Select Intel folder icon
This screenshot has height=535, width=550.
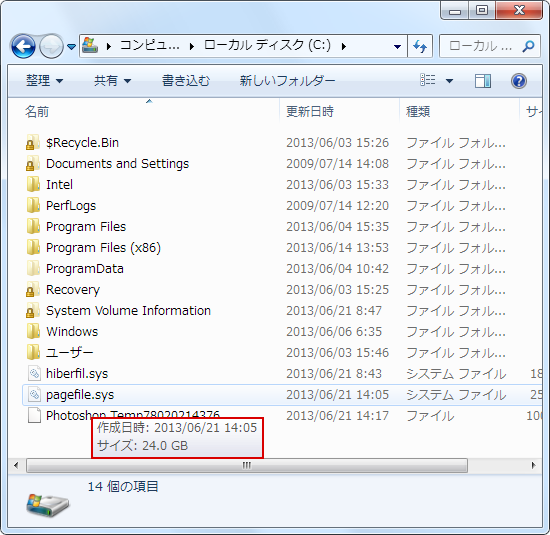coord(33,185)
